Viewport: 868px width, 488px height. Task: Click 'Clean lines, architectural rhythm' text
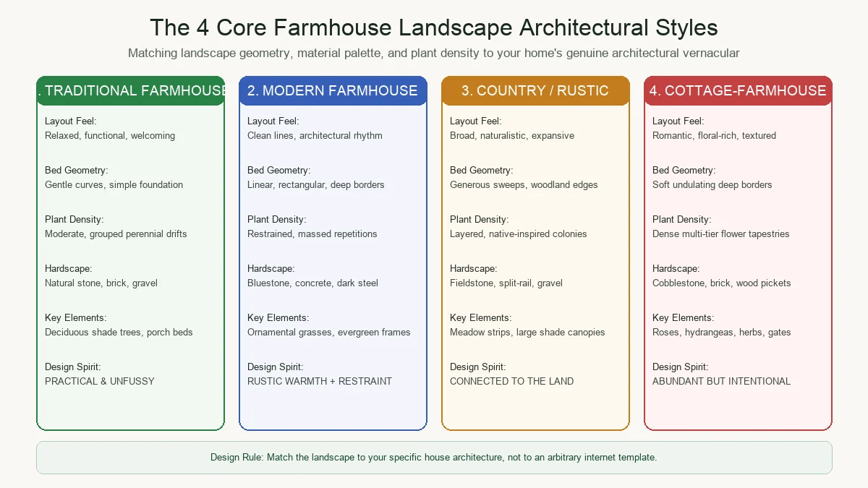(315, 135)
